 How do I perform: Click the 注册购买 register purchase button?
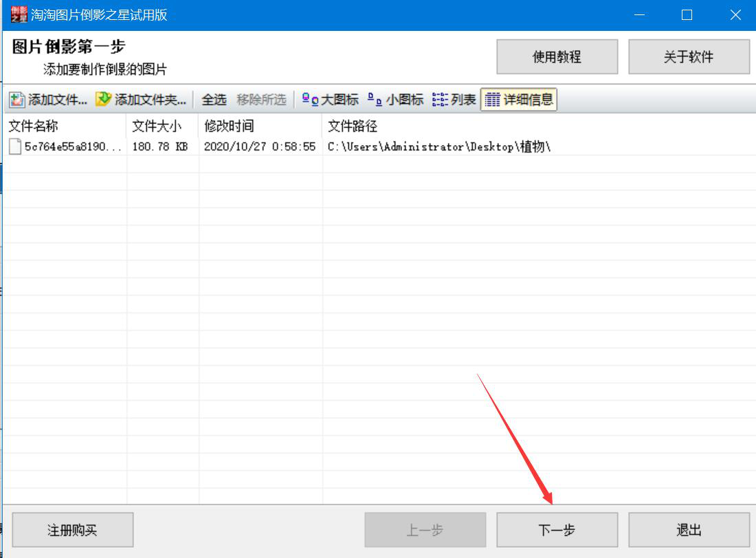[72, 530]
